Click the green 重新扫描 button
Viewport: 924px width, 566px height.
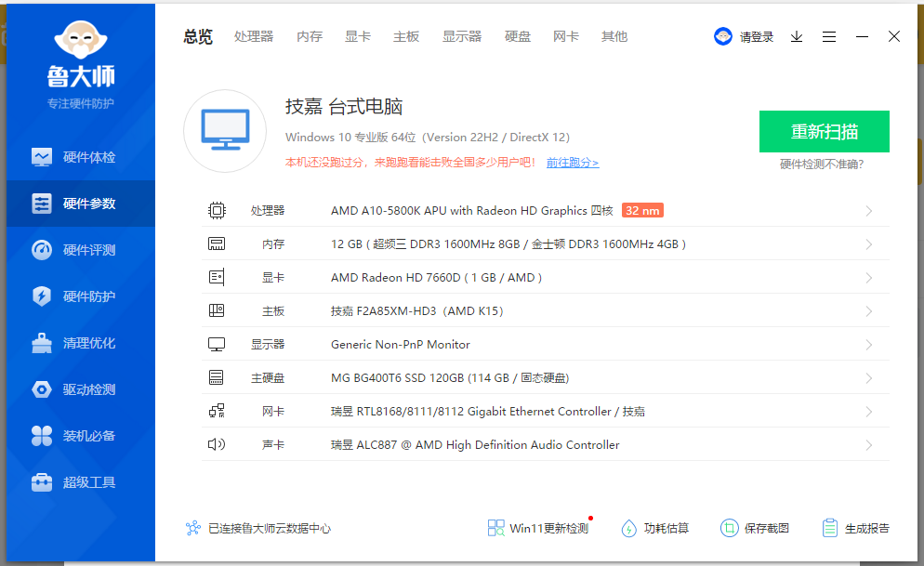(x=825, y=131)
